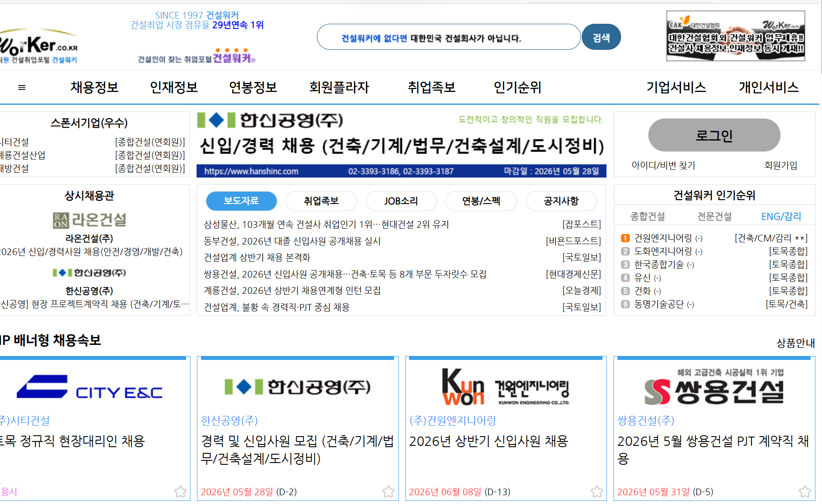The width and height of the screenshot is (822, 504).
Task: Open 건설업계 상반기 채용 본격화 article
Action: (x=257, y=257)
